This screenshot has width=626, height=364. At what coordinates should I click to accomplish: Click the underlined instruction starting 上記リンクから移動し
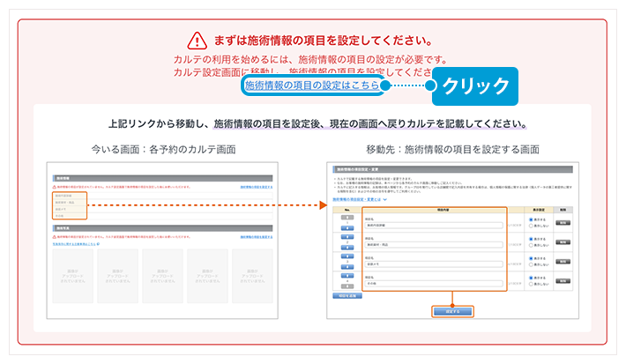click(x=317, y=123)
